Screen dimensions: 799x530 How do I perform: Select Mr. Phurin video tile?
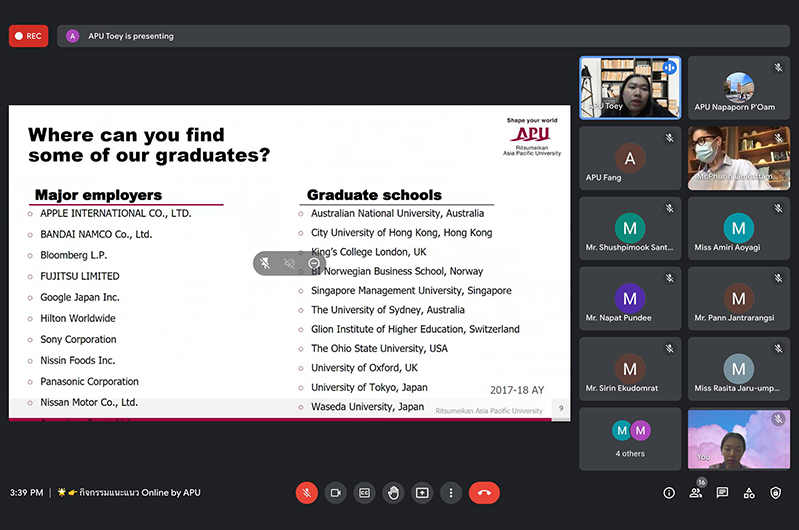(x=739, y=158)
